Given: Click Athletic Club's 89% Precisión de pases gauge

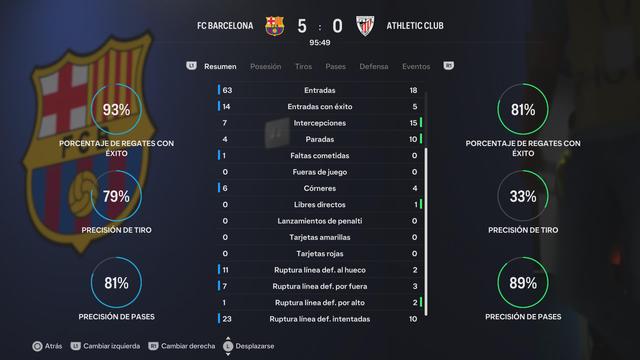Looking at the screenshot, I should coord(523,282).
